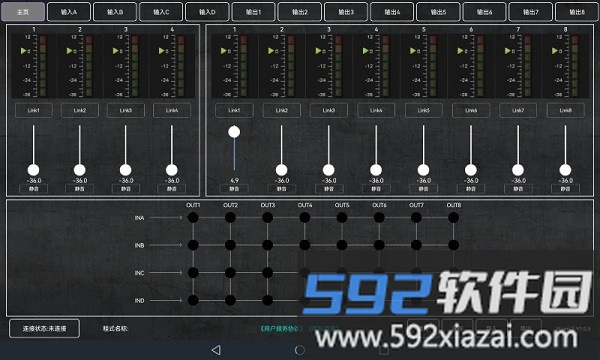Switch to the 输入C tab
Screen dimensions: 600x360
click(x=161, y=12)
